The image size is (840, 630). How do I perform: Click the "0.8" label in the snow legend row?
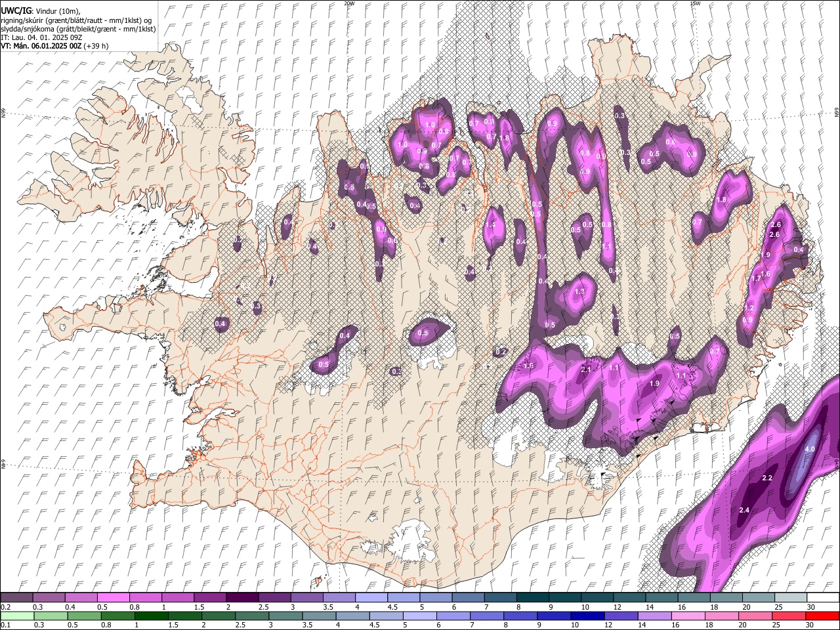[135, 607]
